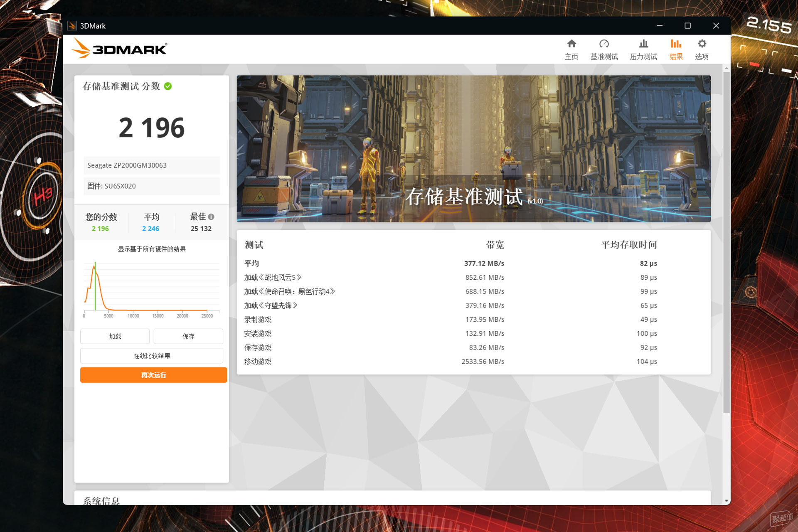Screen dimensions: 798x532
Task: Click the green validation checkmark icon
Action: (168, 86)
